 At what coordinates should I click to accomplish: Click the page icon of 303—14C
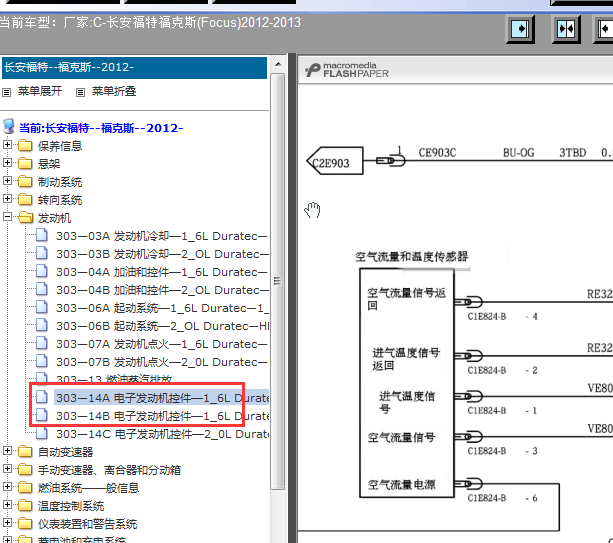42,434
